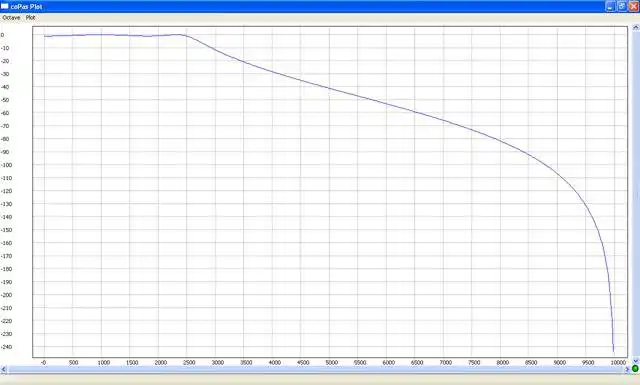
Task: Click the vertical scrollbar up arrow
Action: (x=636, y=28)
